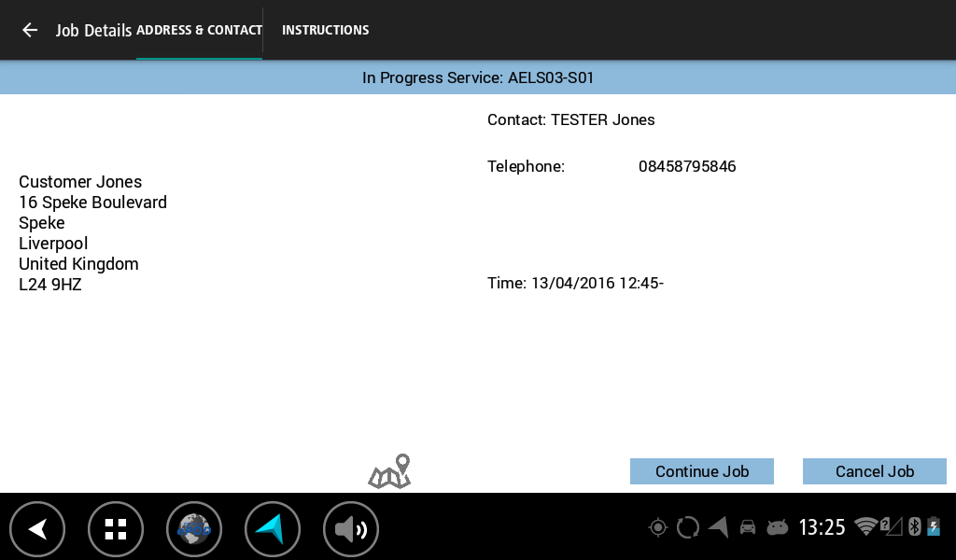Tap the postcode L24 9HZ
The height and width of the screenshot is (560, 956).
[x=50, y=285]
